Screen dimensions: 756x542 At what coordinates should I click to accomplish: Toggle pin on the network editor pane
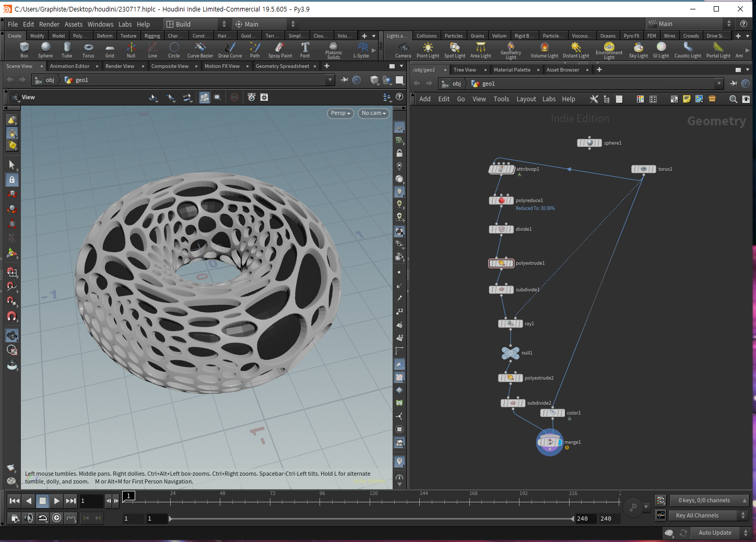click(734, 84)
